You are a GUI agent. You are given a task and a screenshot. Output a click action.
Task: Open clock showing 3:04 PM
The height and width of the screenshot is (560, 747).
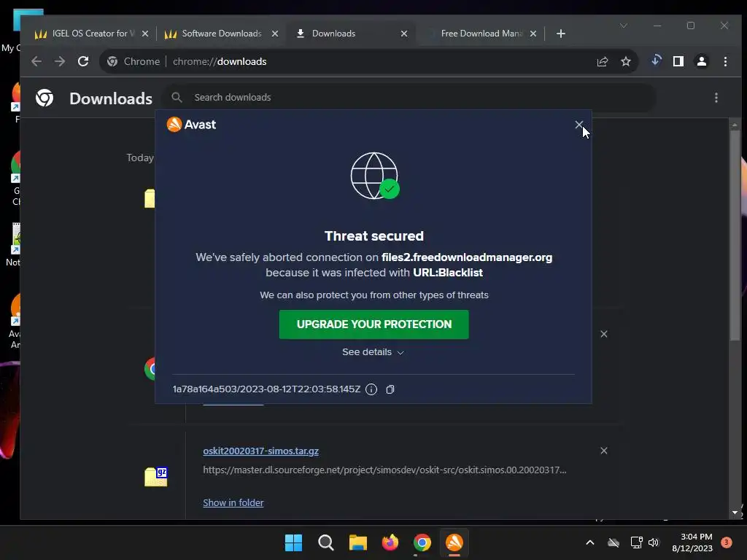tap(692, 542)
